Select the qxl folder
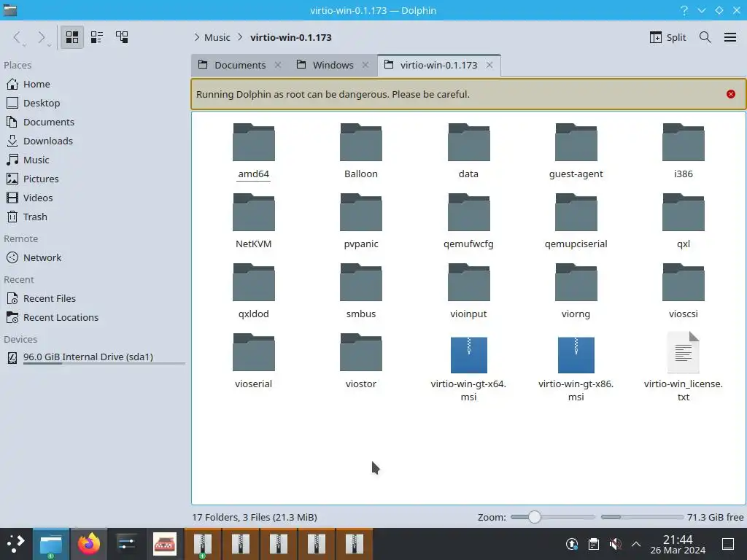 [x=683, y=222]
